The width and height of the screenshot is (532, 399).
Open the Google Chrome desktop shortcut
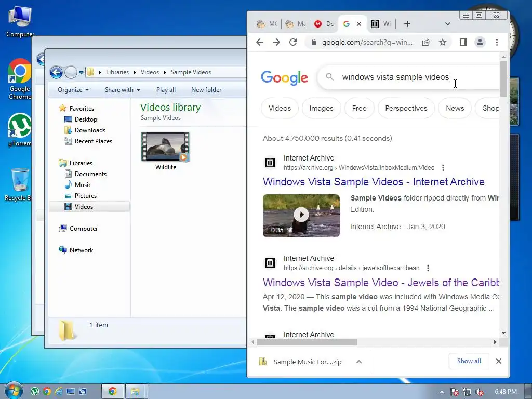point(20,79)
